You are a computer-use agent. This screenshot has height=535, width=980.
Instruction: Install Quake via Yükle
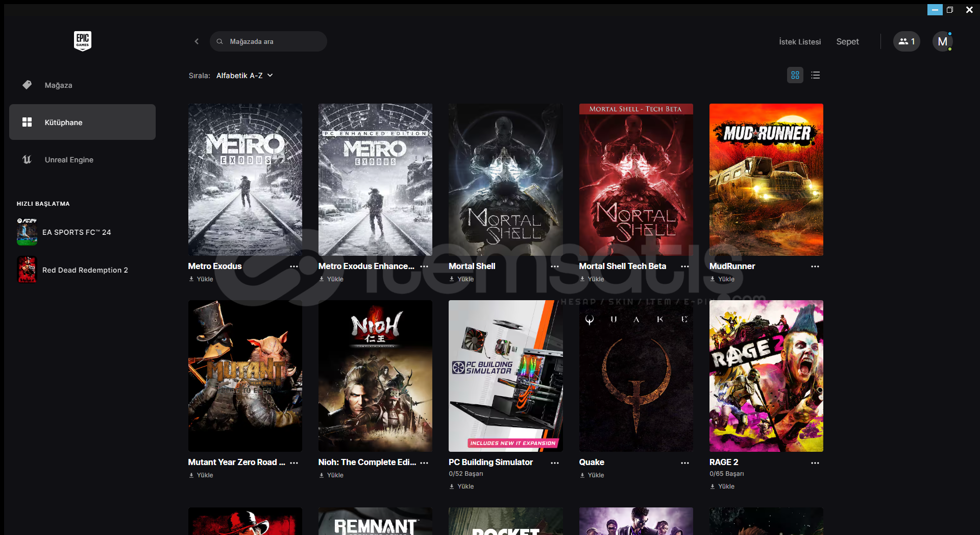[592, 475]
